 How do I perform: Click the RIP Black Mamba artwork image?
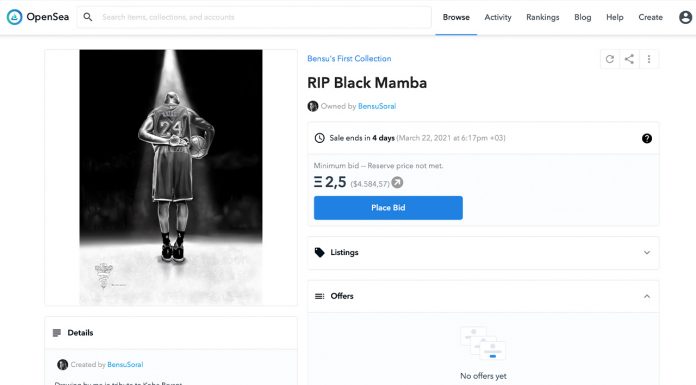click(171, 177)
